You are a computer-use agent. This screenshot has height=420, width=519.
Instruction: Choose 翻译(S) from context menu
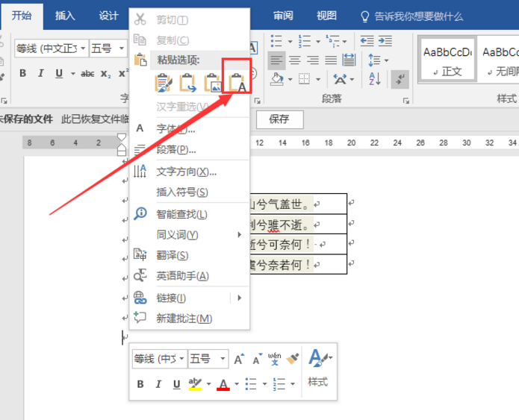point(189,255)
